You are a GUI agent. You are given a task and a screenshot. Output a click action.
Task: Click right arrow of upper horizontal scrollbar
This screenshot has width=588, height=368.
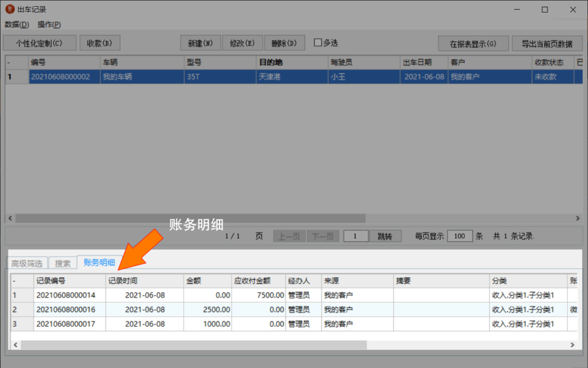(x=578, y=218)
